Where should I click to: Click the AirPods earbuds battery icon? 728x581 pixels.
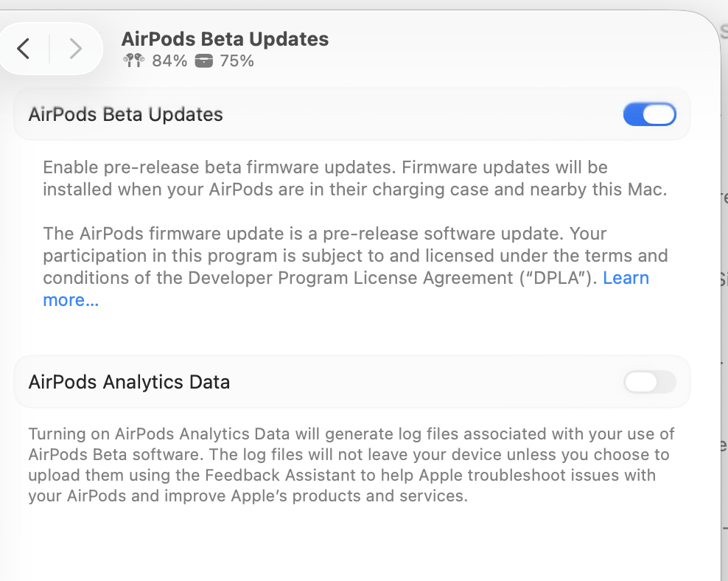(134, 60)
